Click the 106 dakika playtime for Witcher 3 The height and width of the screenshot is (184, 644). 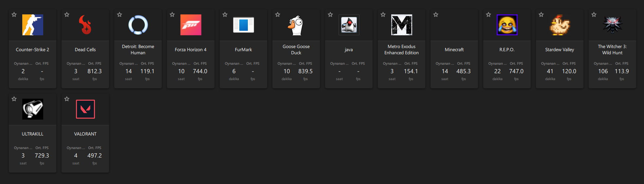[x=603, y=71]
